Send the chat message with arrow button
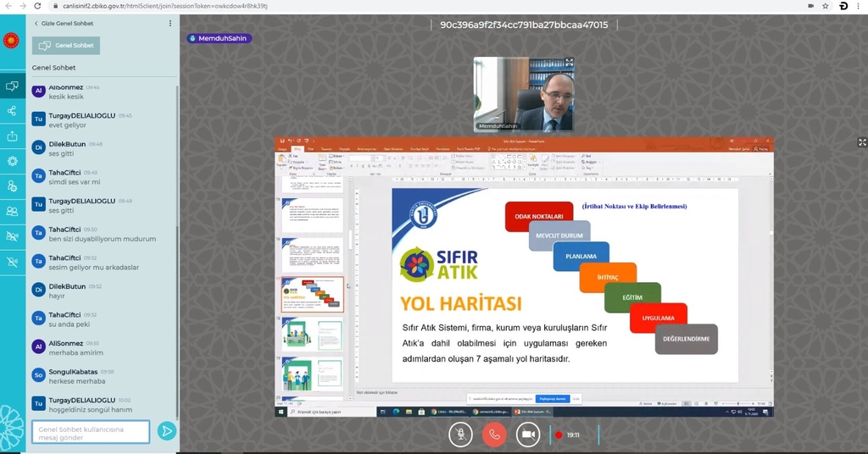Viewport: 868px width, 454px height. pos(167,431)
